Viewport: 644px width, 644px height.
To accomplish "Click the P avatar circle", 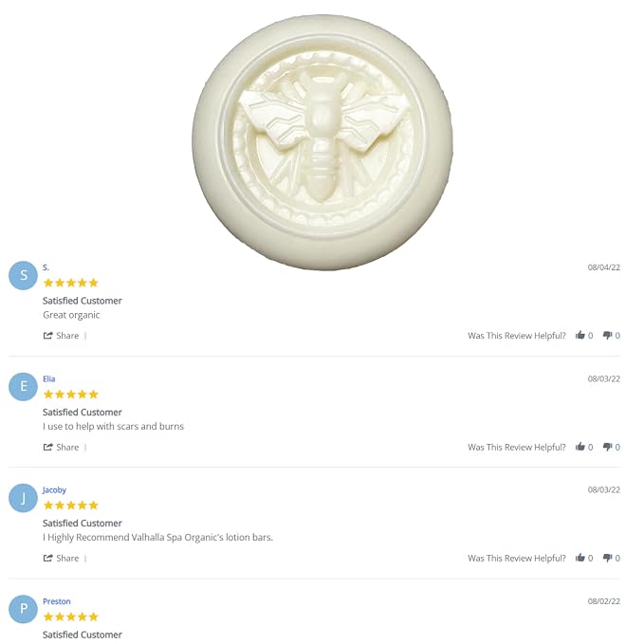I will click(x=23, y=609).
